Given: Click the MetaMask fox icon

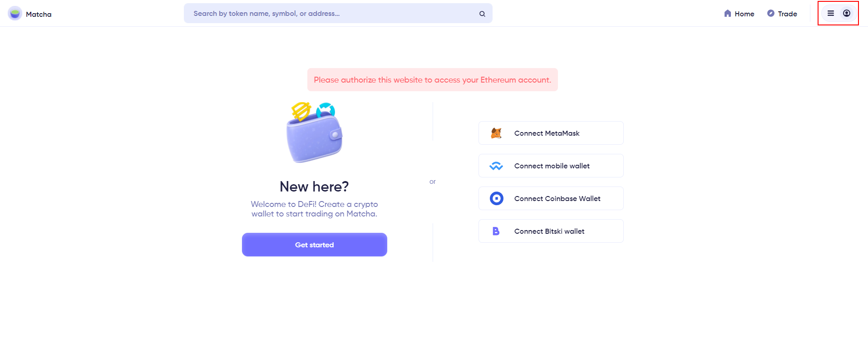Looking at the screenshot, I should (x=496, y=133).
